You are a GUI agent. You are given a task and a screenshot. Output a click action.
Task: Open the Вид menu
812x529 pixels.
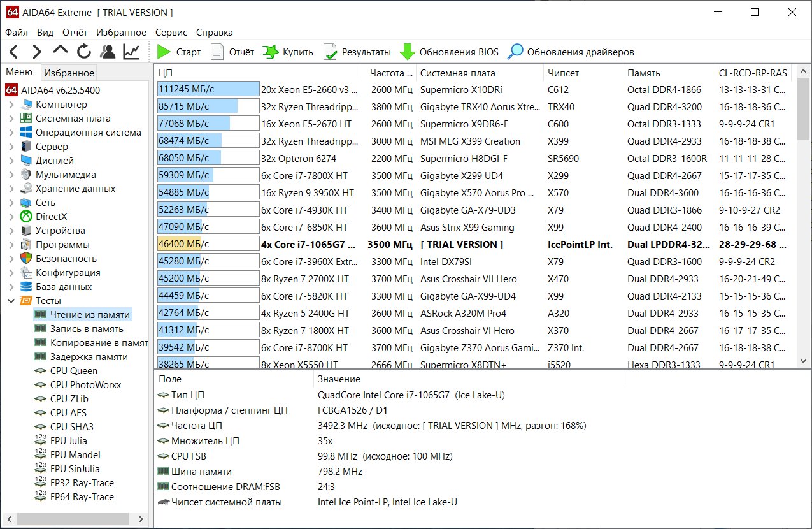tap(45, 32)
